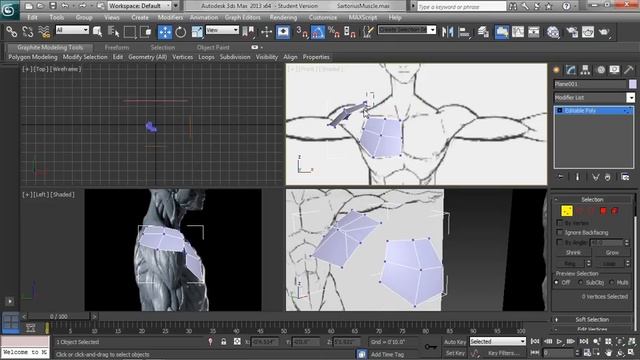
Task: Select the Multi preview selection radio
Action: tap(611, 282)
